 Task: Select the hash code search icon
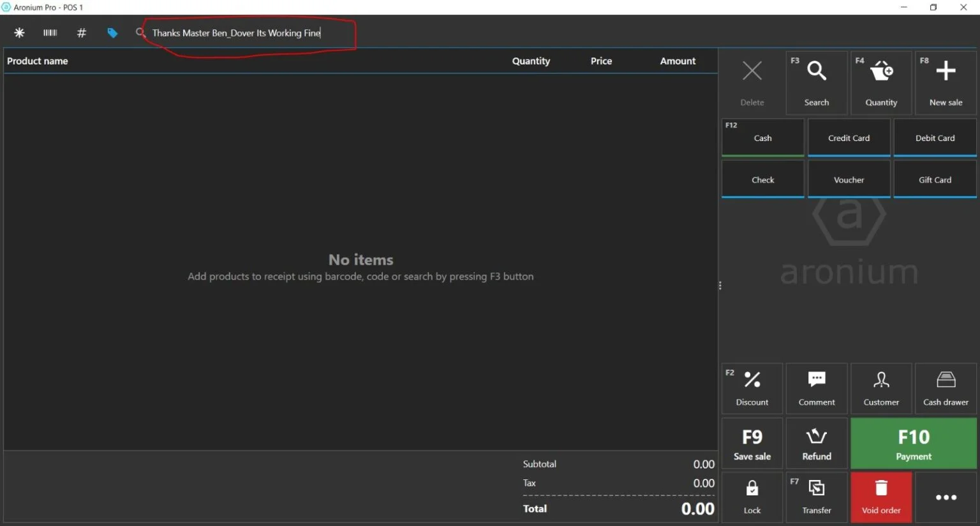[x=81, y=33]
